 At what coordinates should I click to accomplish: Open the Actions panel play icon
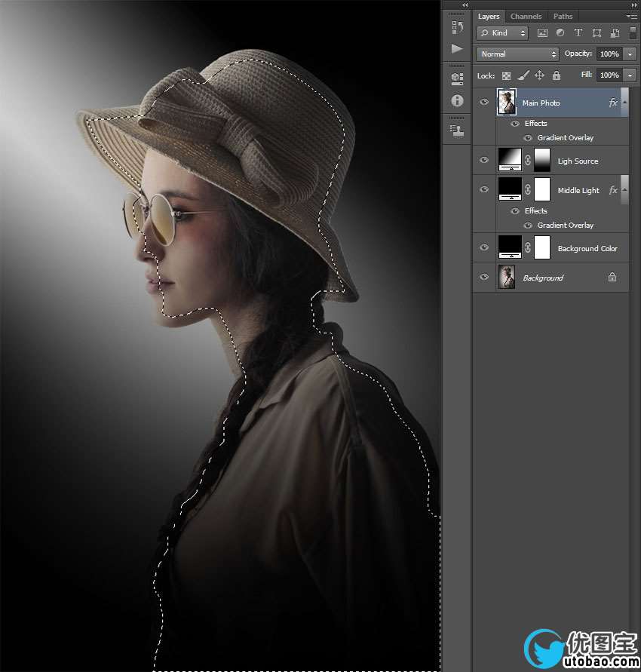[457, 48]
